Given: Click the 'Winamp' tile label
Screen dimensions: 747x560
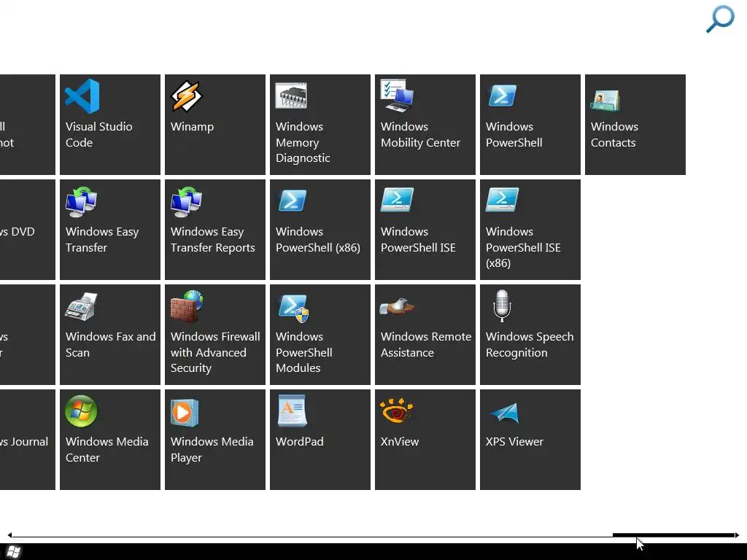Looking at the screenshot, I should (x=192, y=127).
